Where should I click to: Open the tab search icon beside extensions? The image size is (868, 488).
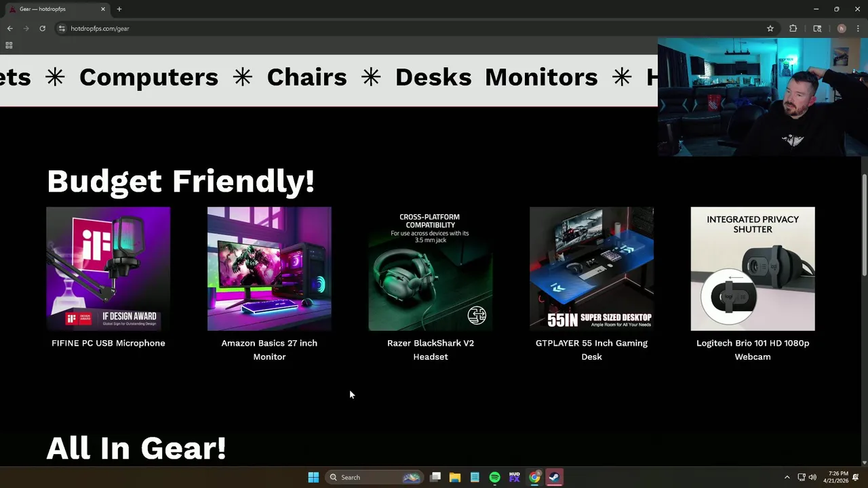(817, 28)
